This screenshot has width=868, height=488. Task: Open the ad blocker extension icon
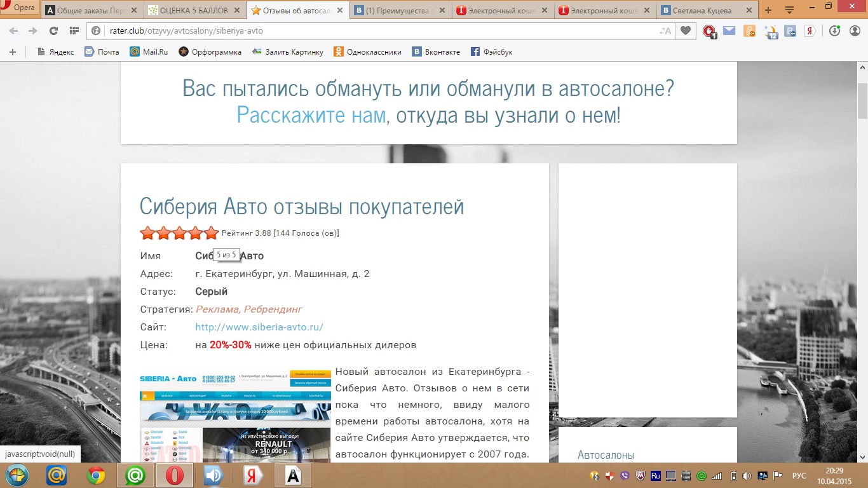coord(709,31)
